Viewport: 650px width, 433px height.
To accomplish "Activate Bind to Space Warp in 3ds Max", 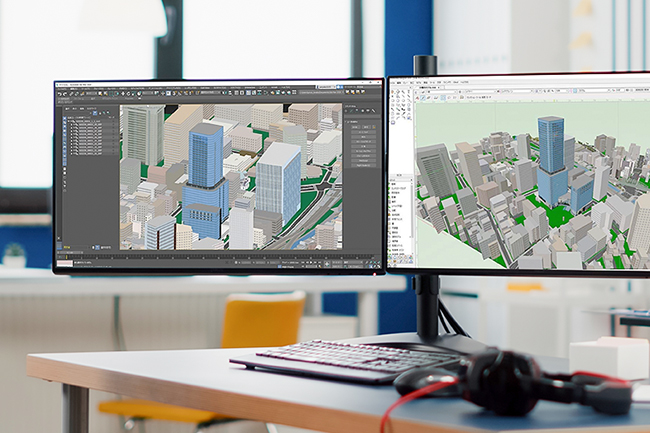I will point(82,94).
